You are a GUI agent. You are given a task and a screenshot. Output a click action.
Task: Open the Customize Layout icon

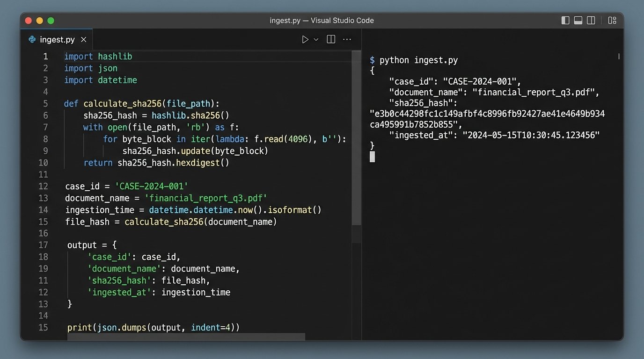click(612, 21)
